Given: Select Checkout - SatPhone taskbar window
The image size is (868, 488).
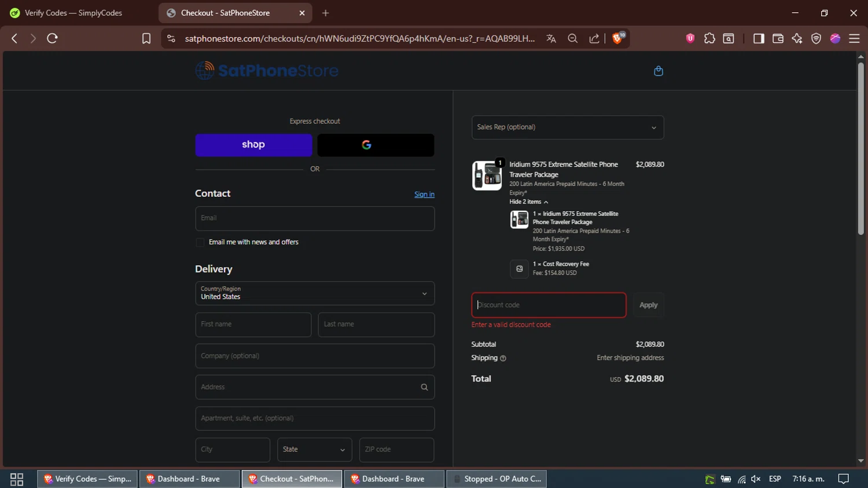Looking at the screenshot, I should pos(292,479).
